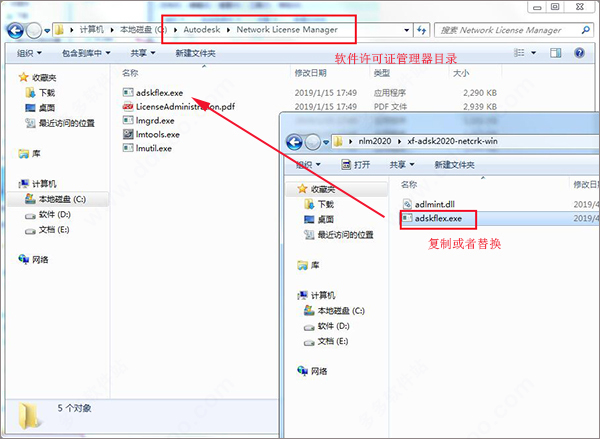
Task: Open the help question mark icon
Action: click(579, 53)
